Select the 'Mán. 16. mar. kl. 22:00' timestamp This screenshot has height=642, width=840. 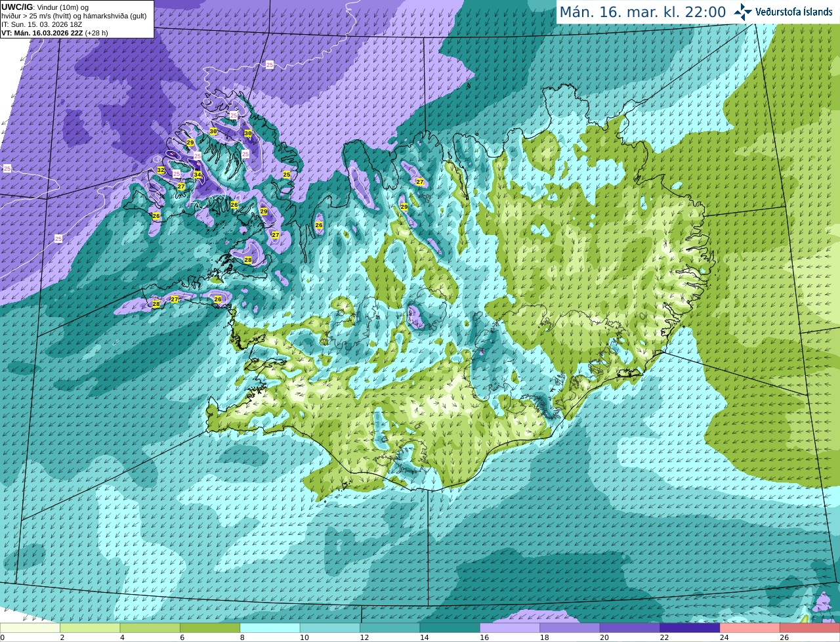[642, 12]
